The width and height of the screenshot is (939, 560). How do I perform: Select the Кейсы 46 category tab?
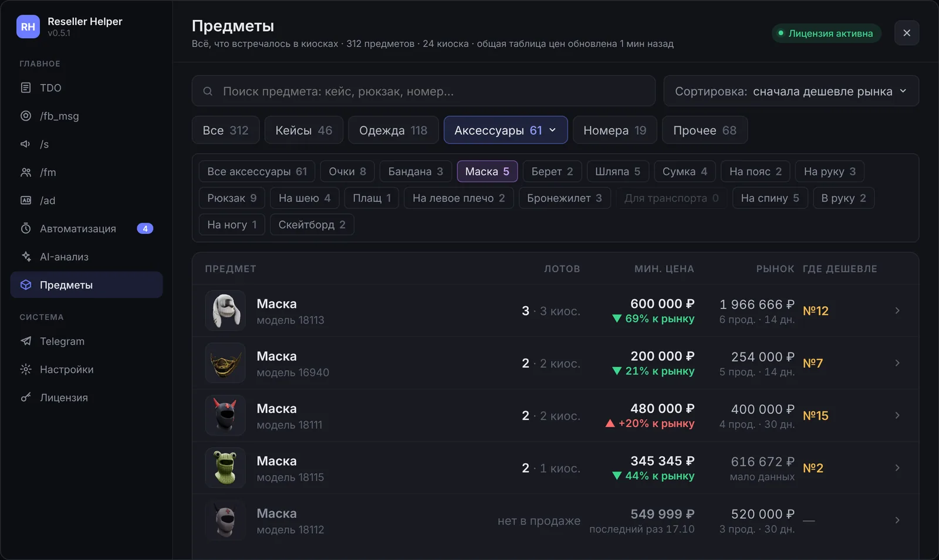[304, 130]
